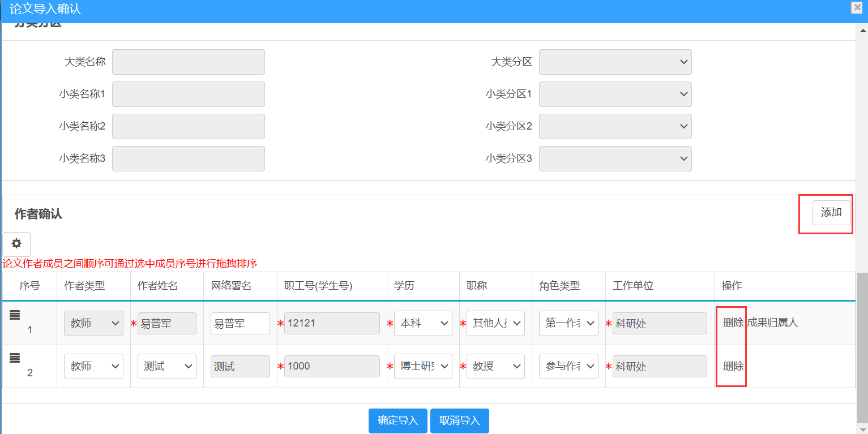The image size is (868, 434).
Task: Click the drag handle icon for row 1
Action: (15, 316)
